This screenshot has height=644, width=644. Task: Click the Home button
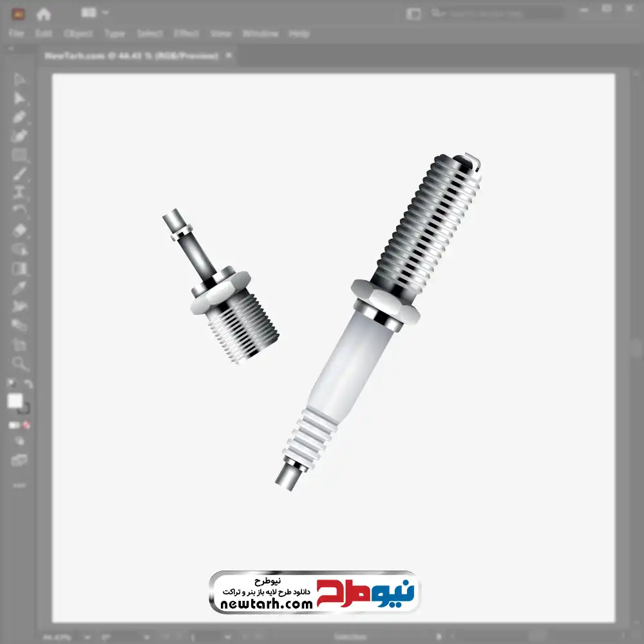pos(43,14)
